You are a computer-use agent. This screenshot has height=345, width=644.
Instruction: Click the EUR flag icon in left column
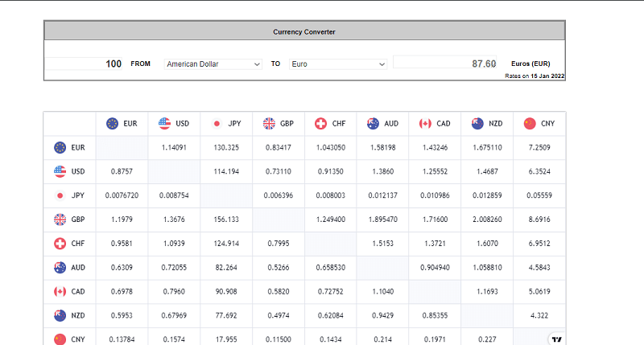(x=60, y=147)
